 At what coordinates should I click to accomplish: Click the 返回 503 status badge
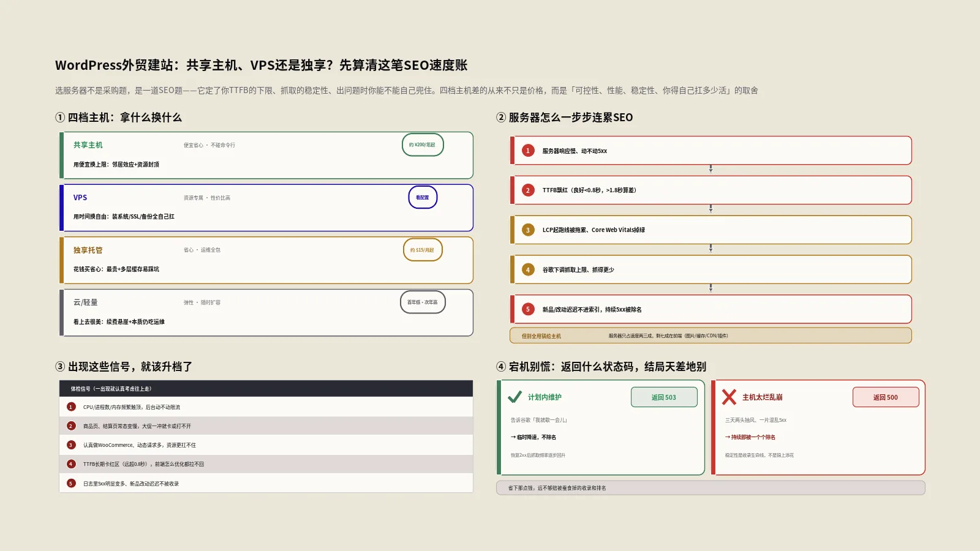pyautogui.click(x=664, y=397)
